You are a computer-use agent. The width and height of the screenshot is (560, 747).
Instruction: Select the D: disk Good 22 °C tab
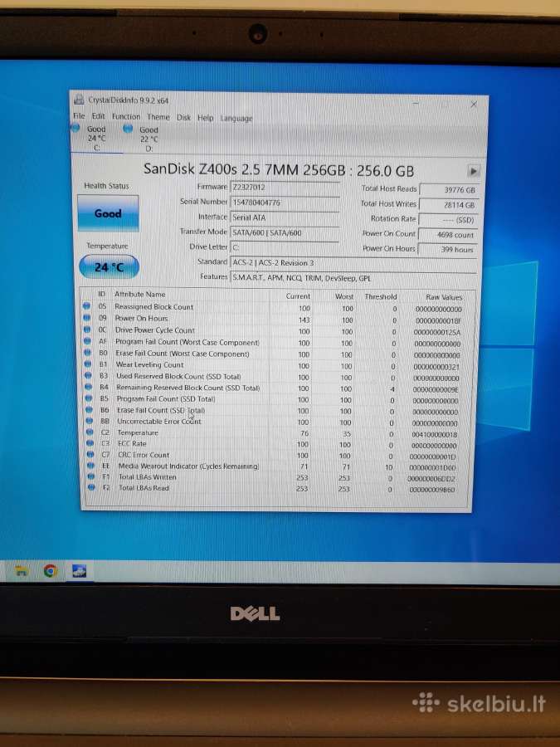point(148,139)
